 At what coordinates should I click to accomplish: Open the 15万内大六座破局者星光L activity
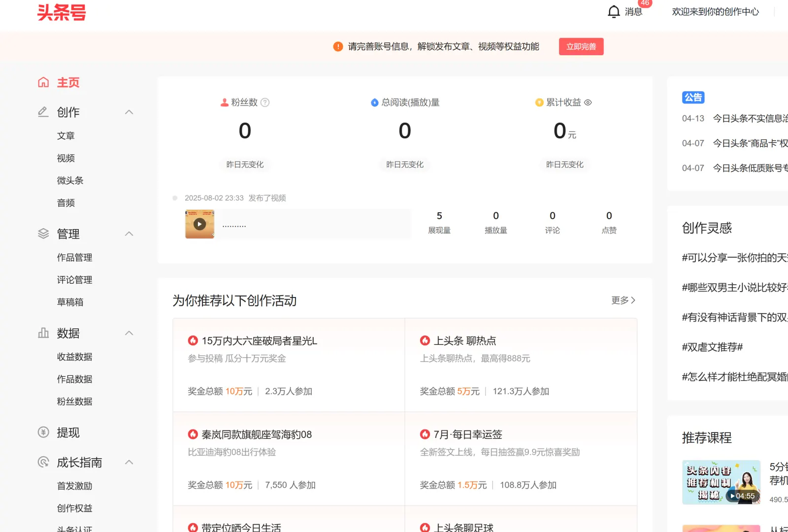(260, 341)
